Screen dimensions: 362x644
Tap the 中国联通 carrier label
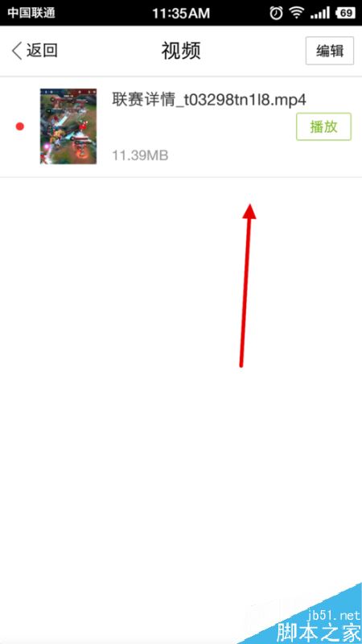(x=31, y=13)
